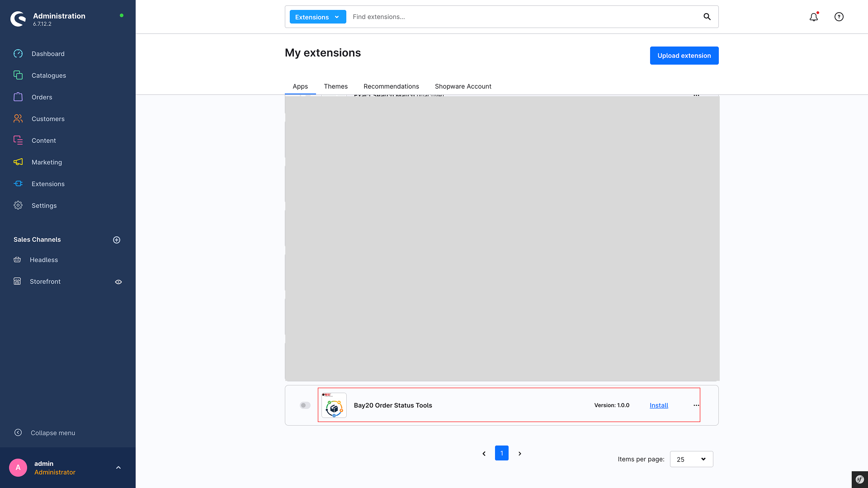Click the Orders bag icon

[x=18, y=97]
